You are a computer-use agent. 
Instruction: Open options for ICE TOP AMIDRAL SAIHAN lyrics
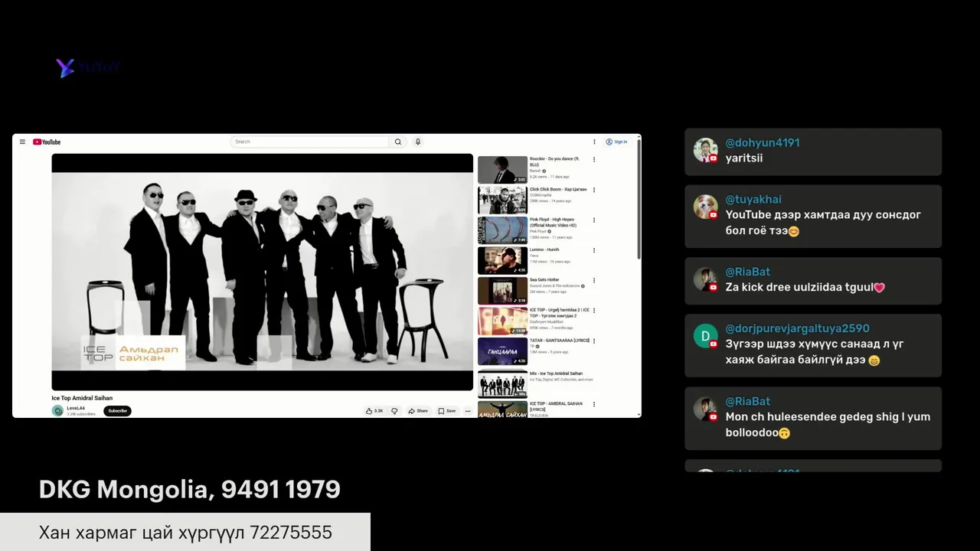coord(594,404)
